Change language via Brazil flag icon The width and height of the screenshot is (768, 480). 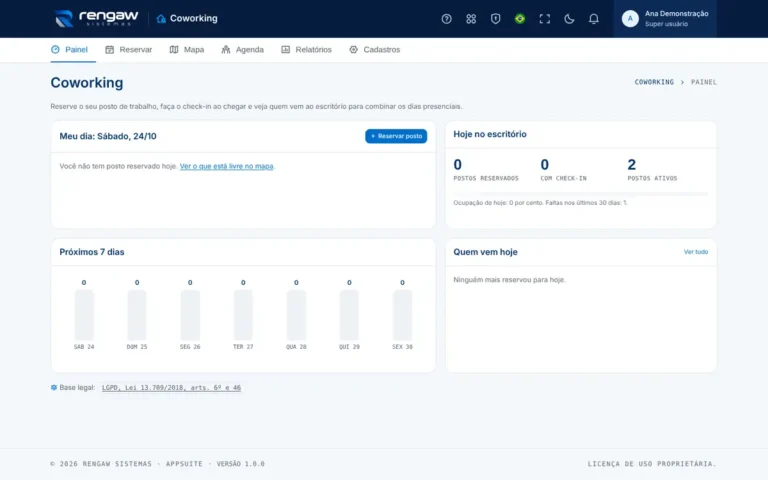(x=520, y=19)
